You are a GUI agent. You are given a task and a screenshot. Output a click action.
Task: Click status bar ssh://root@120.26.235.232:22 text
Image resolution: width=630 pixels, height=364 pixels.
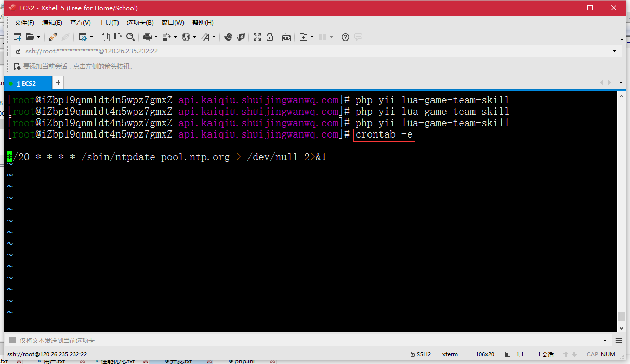47,354
